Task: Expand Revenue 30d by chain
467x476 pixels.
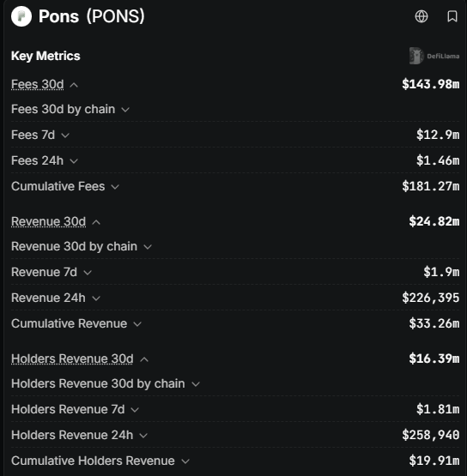Action: coord(148,247)
